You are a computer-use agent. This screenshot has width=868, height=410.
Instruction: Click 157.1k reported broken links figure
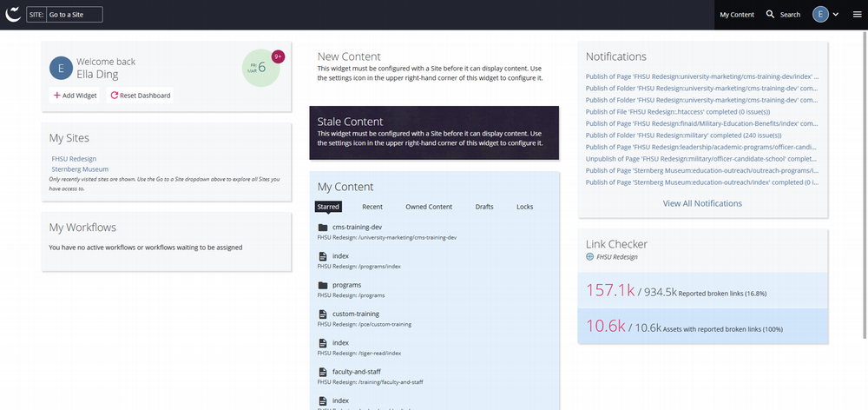click(610, 290)
